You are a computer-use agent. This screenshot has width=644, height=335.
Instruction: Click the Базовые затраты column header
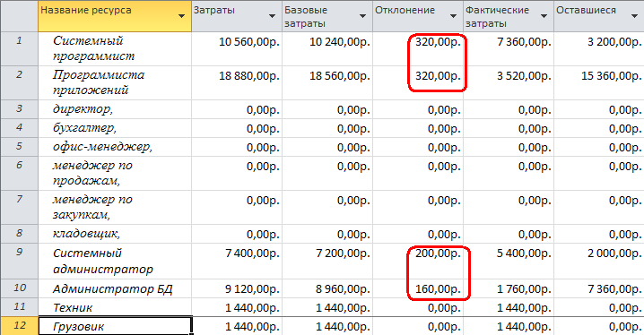point(327,16)
